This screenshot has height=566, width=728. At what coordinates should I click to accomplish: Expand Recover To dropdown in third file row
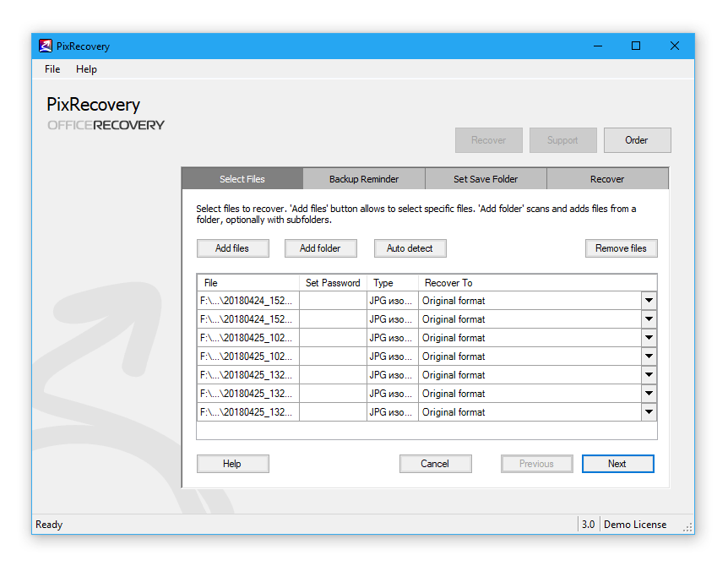coord(649,338)
